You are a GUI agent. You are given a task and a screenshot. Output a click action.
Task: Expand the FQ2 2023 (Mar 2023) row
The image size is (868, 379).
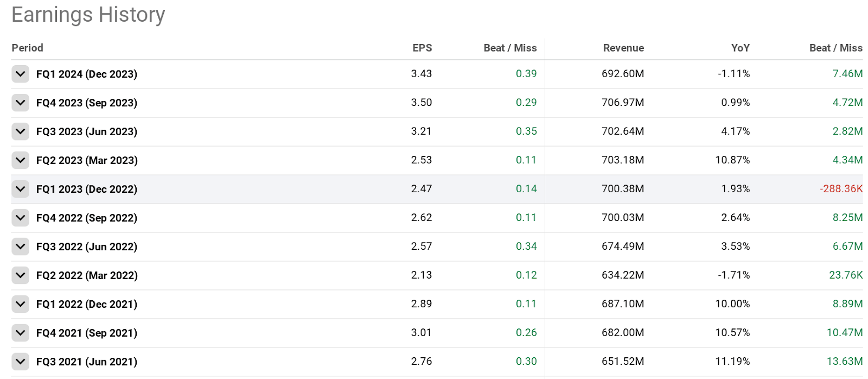20,160
